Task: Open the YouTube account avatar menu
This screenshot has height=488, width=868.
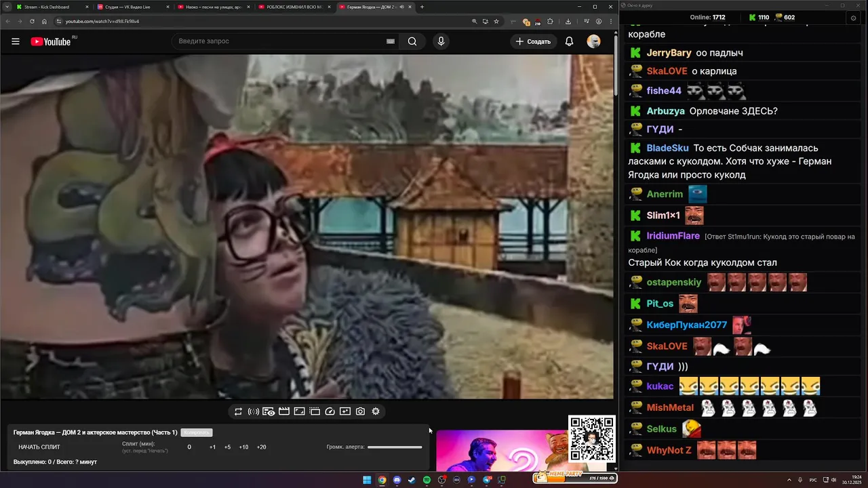Action: click(593, 41)
